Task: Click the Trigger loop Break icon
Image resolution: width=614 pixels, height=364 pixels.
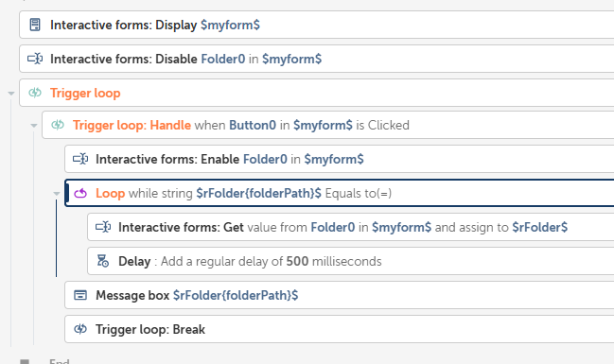Action: tap(80, 329)
